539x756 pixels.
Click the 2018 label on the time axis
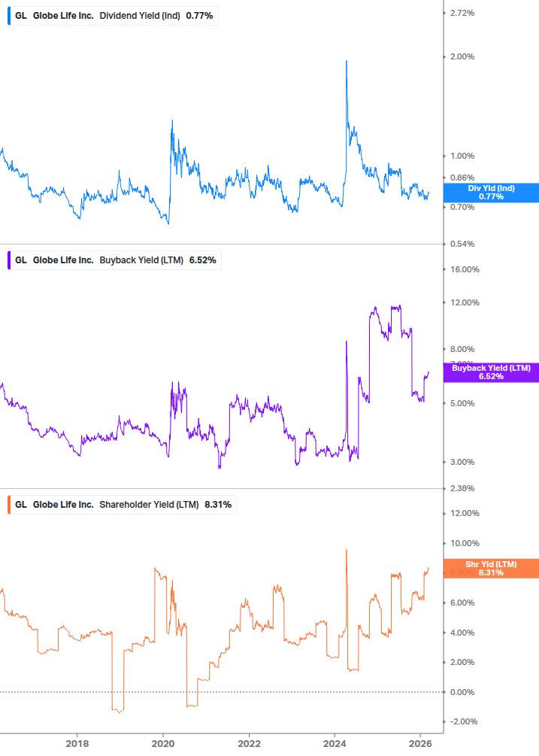click(x=77, y=744)
